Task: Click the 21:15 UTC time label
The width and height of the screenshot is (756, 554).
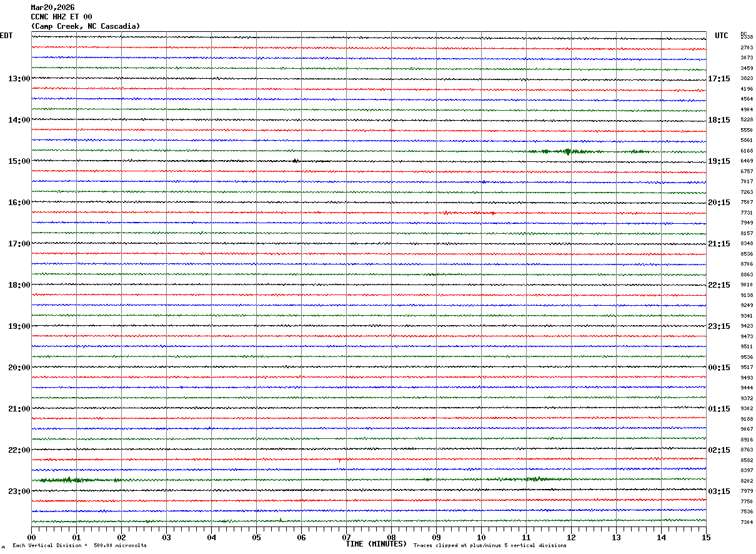Action: [x=719, y=244]
